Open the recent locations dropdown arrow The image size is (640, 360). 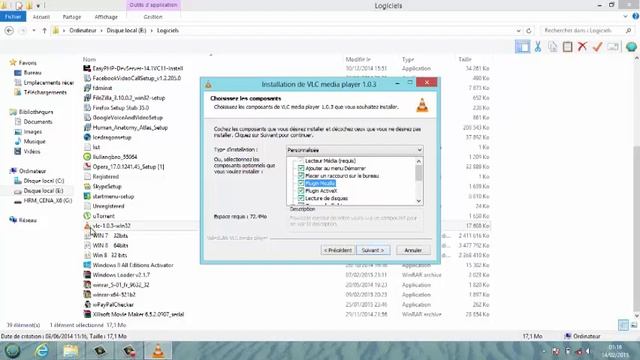pyautogui.click(x=33, y=31)
